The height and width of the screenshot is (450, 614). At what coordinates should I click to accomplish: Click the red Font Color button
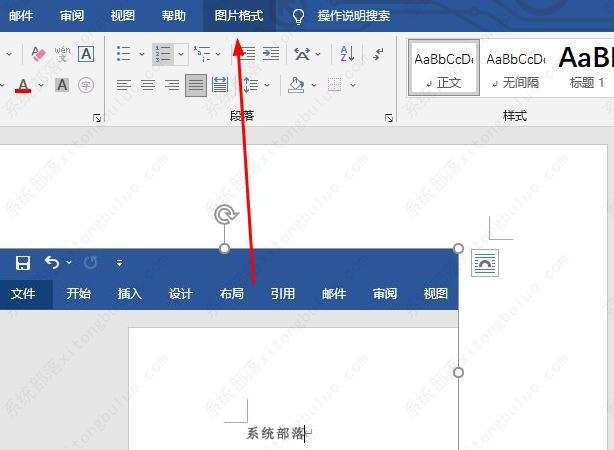tap(23, 86)
